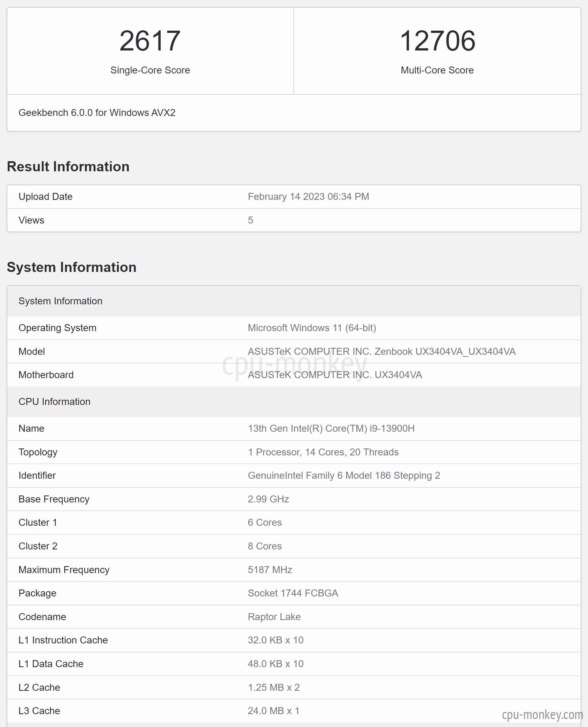
Task: Select ASUSTeK COMPUTER INC. UX3404VA motherboard value
Action: pyautogui.click(x=335, y=375)
